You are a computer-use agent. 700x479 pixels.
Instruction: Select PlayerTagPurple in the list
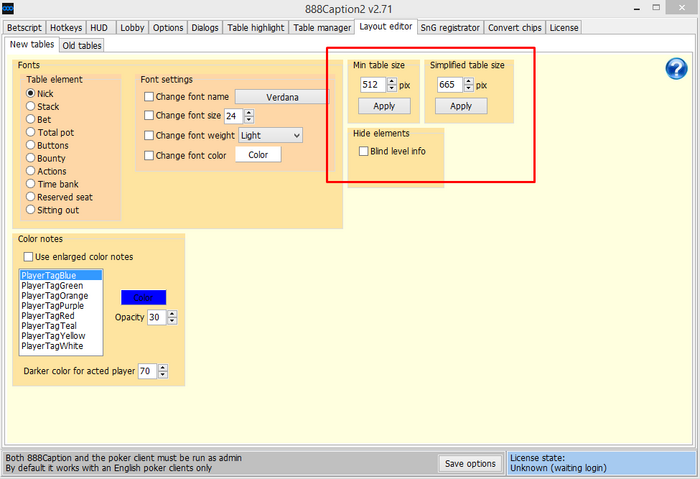(x=61, y=306)
